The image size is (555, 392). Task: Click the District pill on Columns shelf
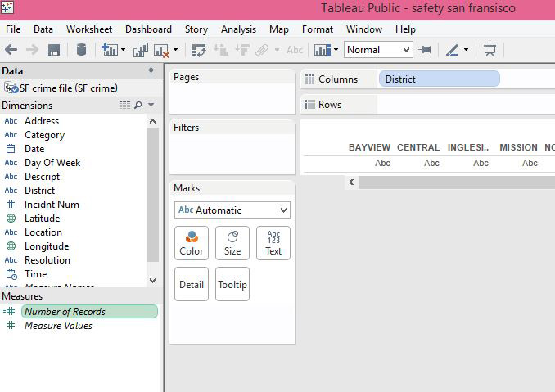pyautogui.click(x=440, y=79)
